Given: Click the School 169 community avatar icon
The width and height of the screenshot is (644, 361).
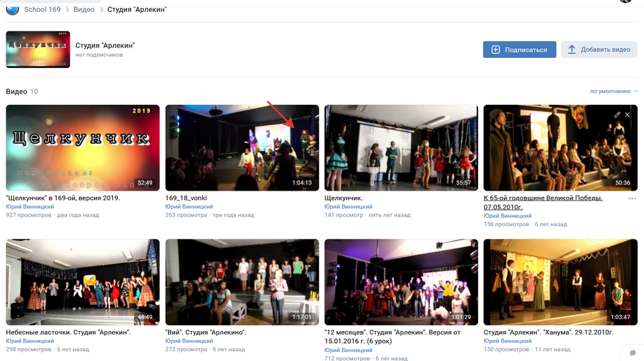Looking at the screenshot, I should click(12, 9).
